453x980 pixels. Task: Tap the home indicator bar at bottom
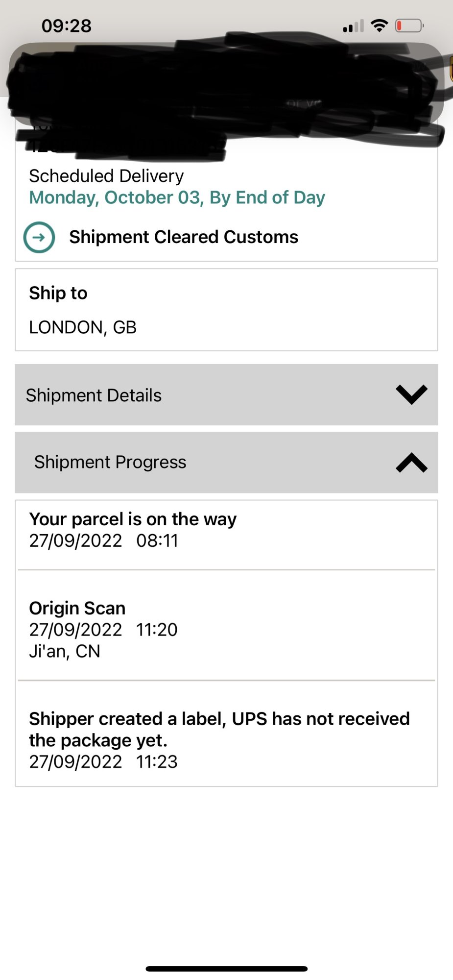tap(226, 969)
